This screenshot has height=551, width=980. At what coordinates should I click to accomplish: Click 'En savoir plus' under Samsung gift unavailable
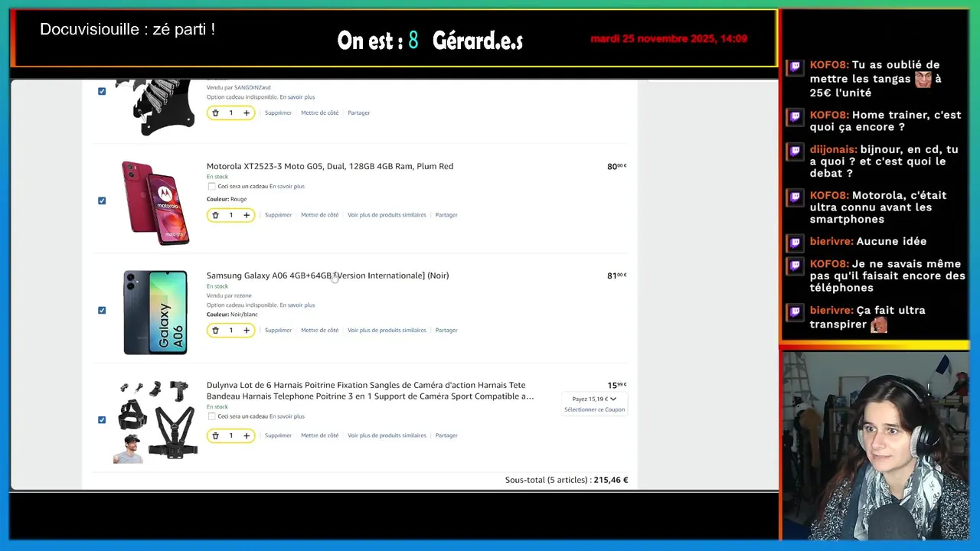[297, 305]
